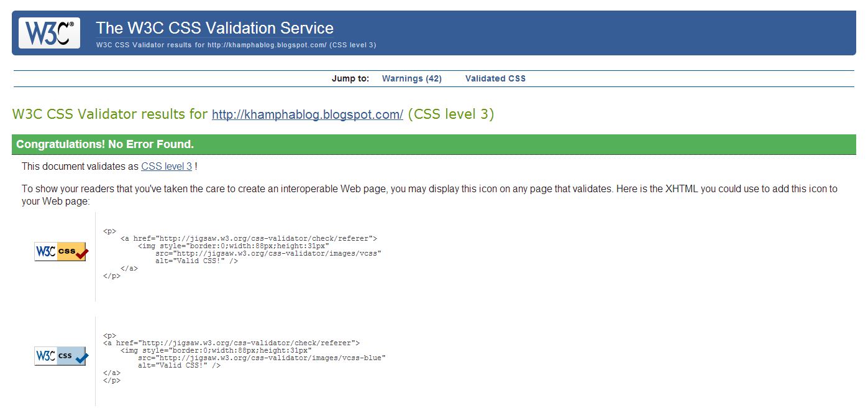Click the code line with images/vcss" src

coord(268,253)
